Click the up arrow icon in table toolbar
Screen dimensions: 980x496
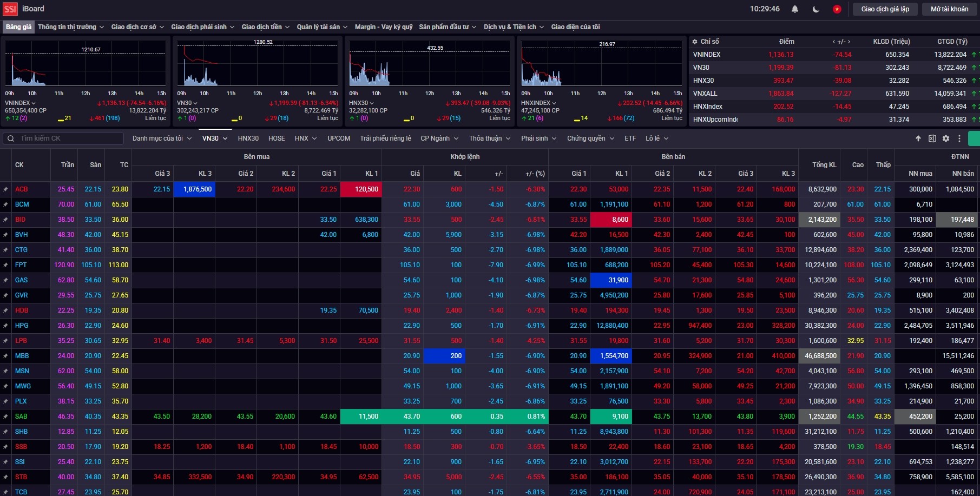[x=918, y=138]
